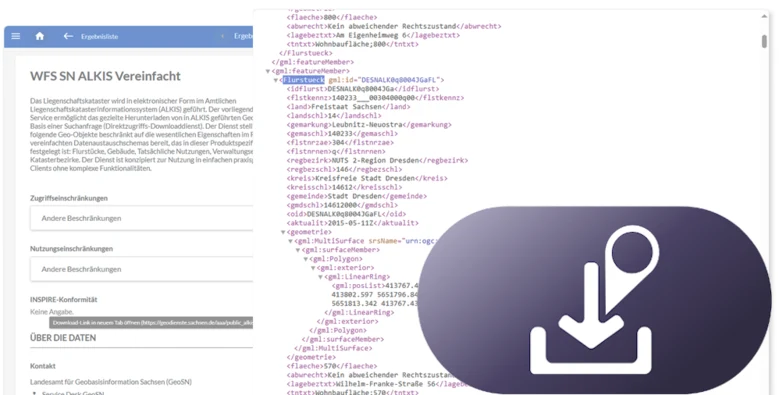Image resolution: width=779 pixels, height=395 pixels.
Task: Click the Keine Angabe. text
Action: coord(52,312)
